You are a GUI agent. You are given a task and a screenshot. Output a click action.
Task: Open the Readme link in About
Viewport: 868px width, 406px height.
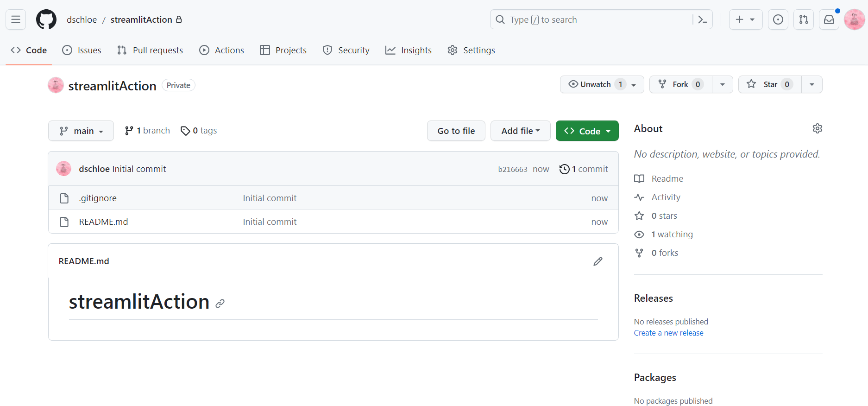click(x=667, y=179)
